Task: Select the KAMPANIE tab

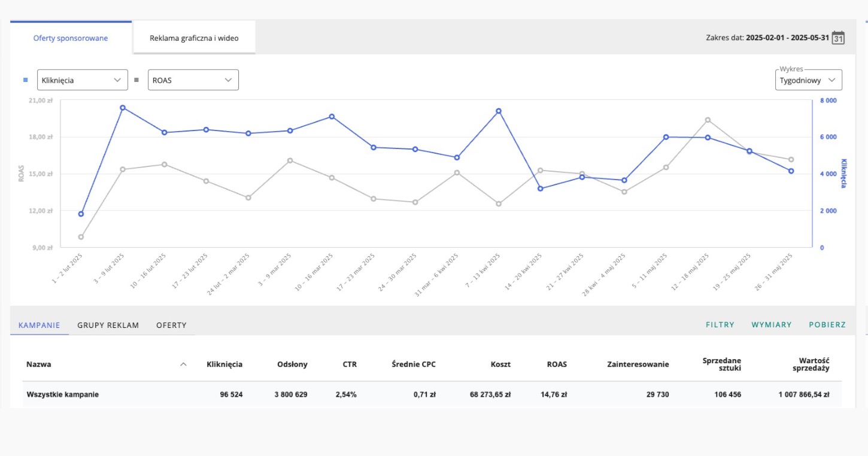Action: click(40, 325)
